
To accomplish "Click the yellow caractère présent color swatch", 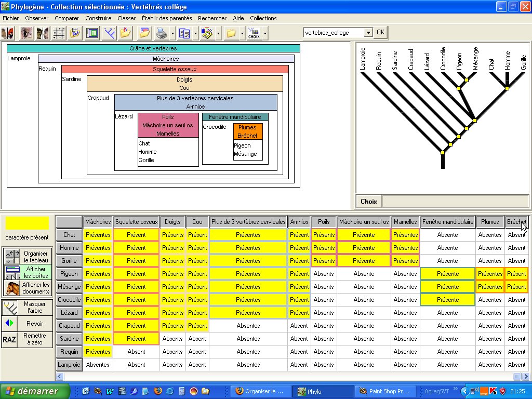I will pyautogui.click(x=28, y=223).
